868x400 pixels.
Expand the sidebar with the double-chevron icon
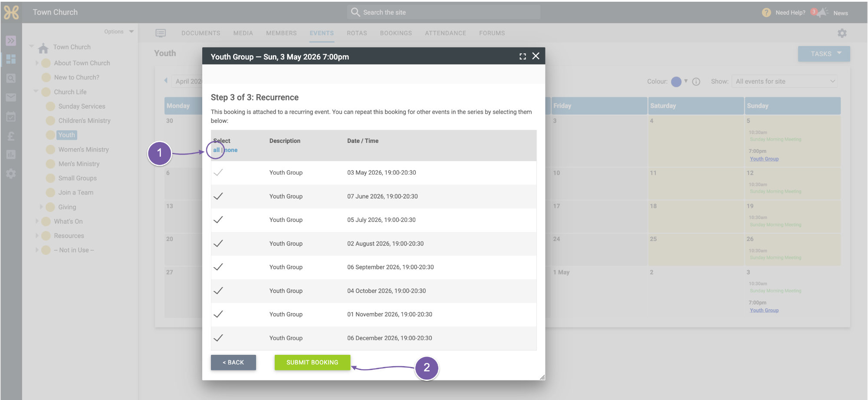[11, 41]
